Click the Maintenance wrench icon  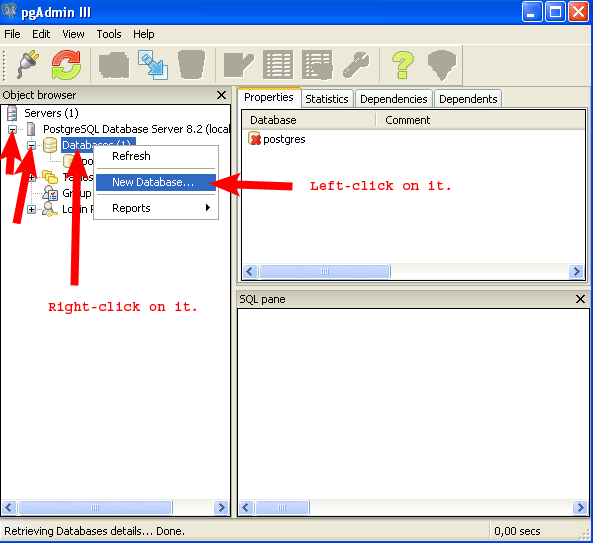coord(356,65)
